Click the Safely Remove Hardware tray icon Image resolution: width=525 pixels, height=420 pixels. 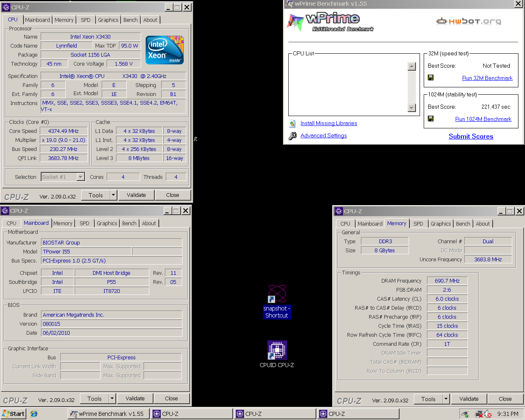[x=465, y=414]
